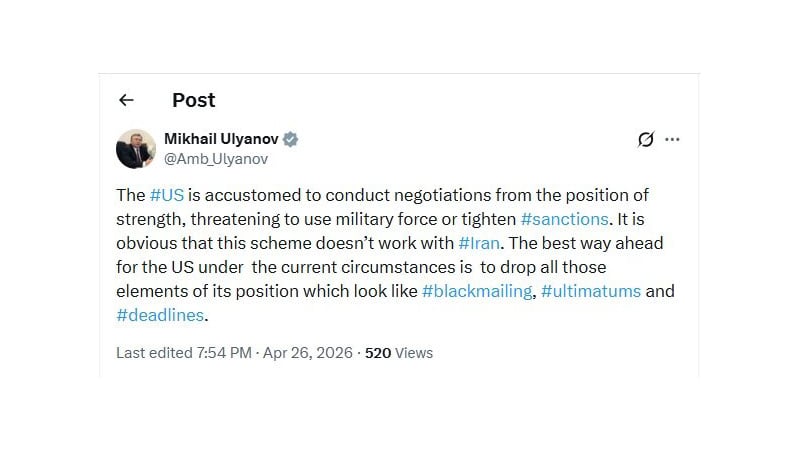Screen dimensions: 800x450
Task: Open the #ultimatums hashtag
Action: [x=590, y=291]
